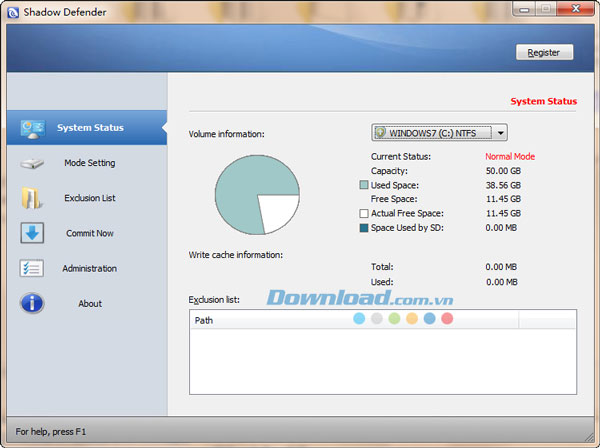Image resolution: width=600 pixels, height=448 pixels.
Task: Click the Exclusion list label
Action: coord(214,300)
